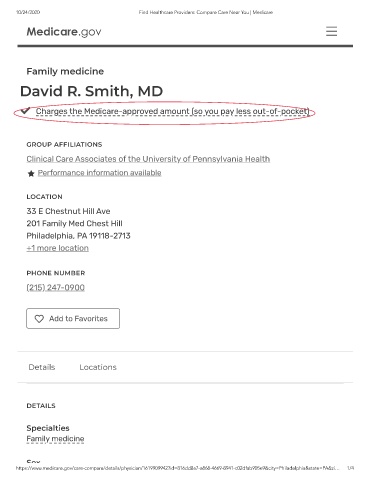Switch to the Locations tab
The height and width of the screenshot is (480, 370).
point(98,367)
